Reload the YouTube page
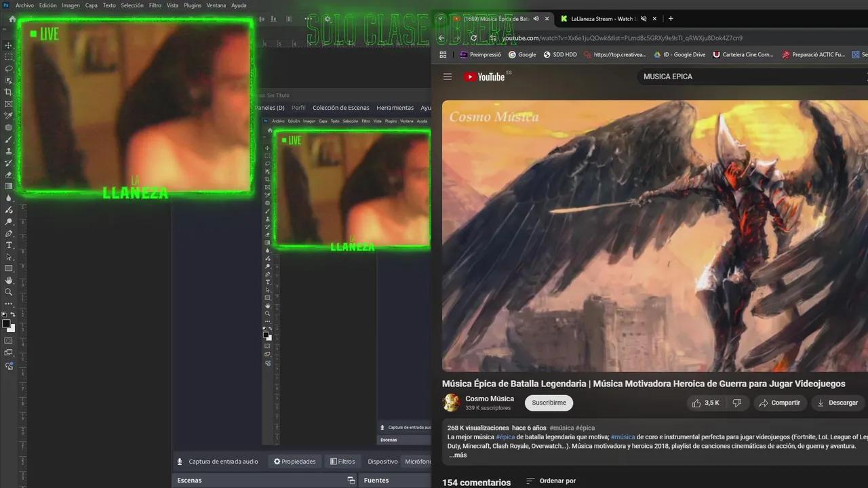The width and height of the screenshot is (868, 488). click(x=473, y=38)
